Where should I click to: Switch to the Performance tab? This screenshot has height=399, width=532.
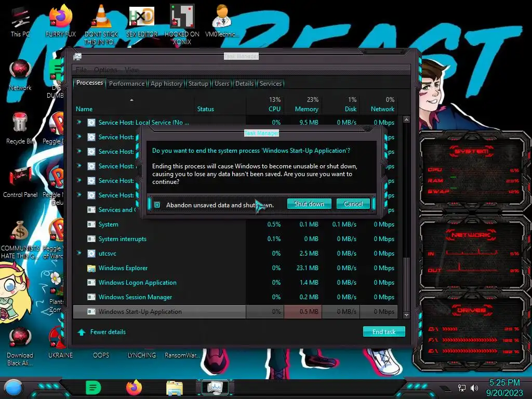coord(127,84)
